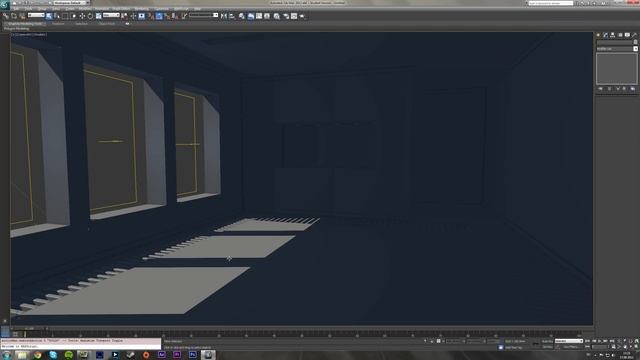
Task: Open the Selection Filter dropdown
Action: pyautogui.click(x=36, y=15)
